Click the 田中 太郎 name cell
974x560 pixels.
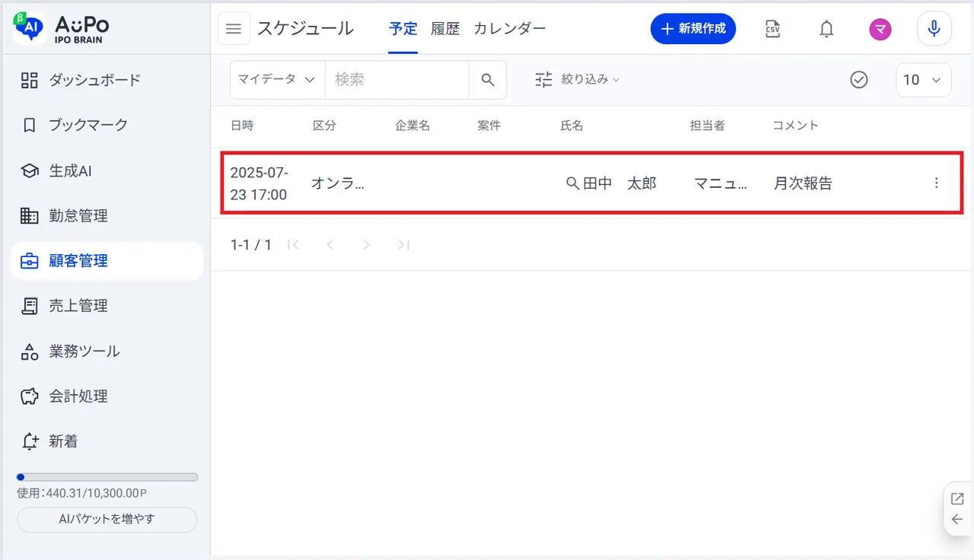click(619, 183)
